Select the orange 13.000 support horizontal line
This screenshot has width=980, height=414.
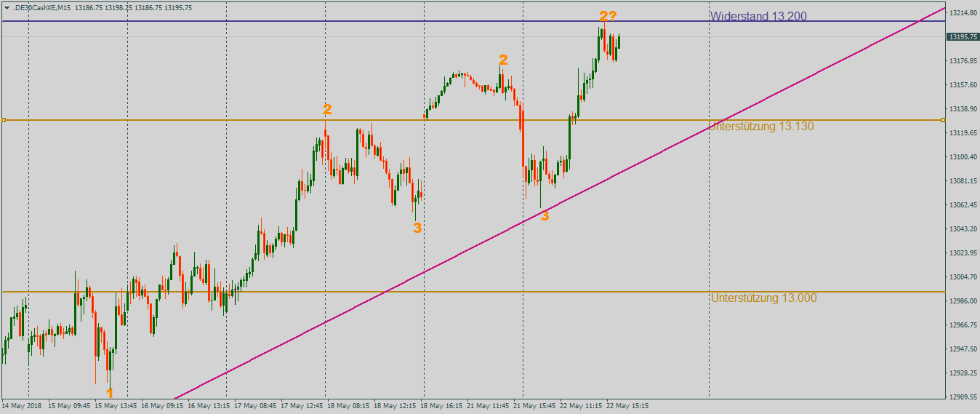tap(473, 292)
